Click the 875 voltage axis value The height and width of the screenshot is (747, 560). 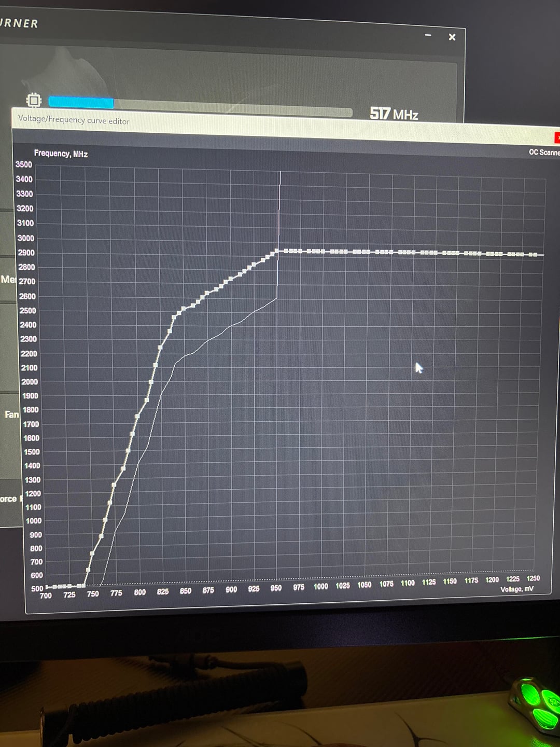208,590
